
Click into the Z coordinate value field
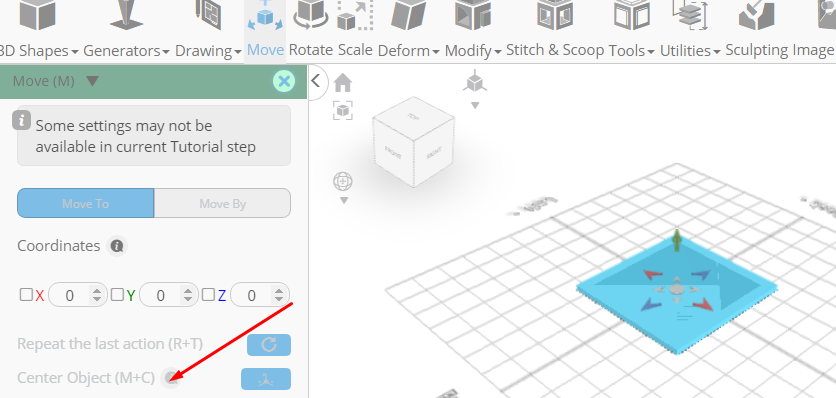pos(252,295)
